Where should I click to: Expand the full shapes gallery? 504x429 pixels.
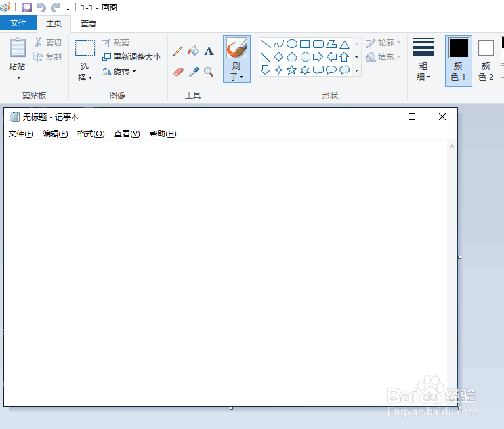click(357, 70)
